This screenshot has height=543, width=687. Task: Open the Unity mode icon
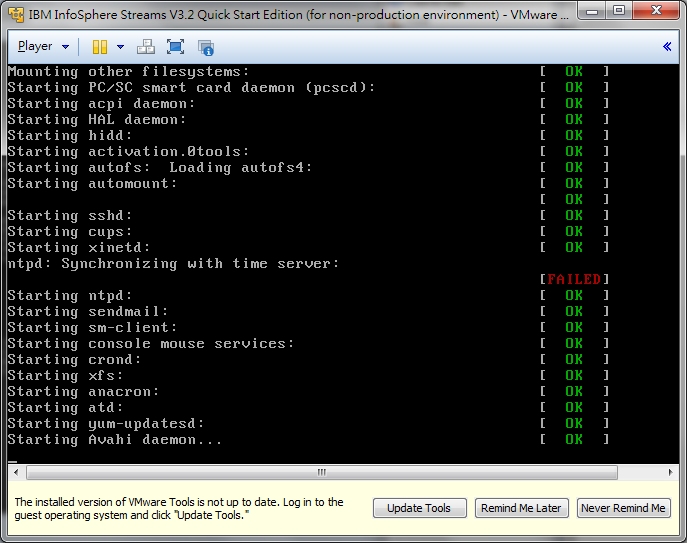206,47
